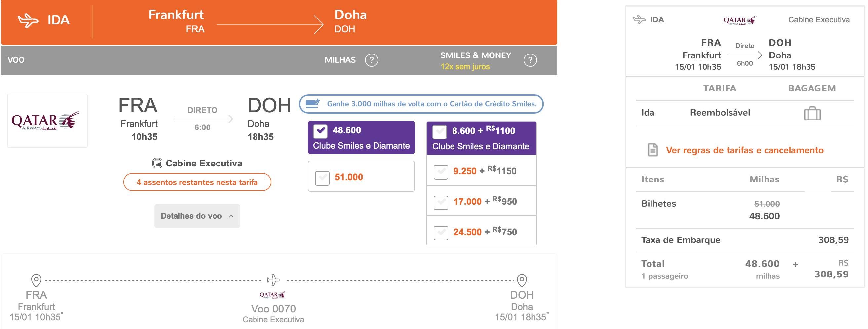Select the 24.500 + R$750 checkbox
Viewport: 868px width, 329px height.
pos(441,233)
